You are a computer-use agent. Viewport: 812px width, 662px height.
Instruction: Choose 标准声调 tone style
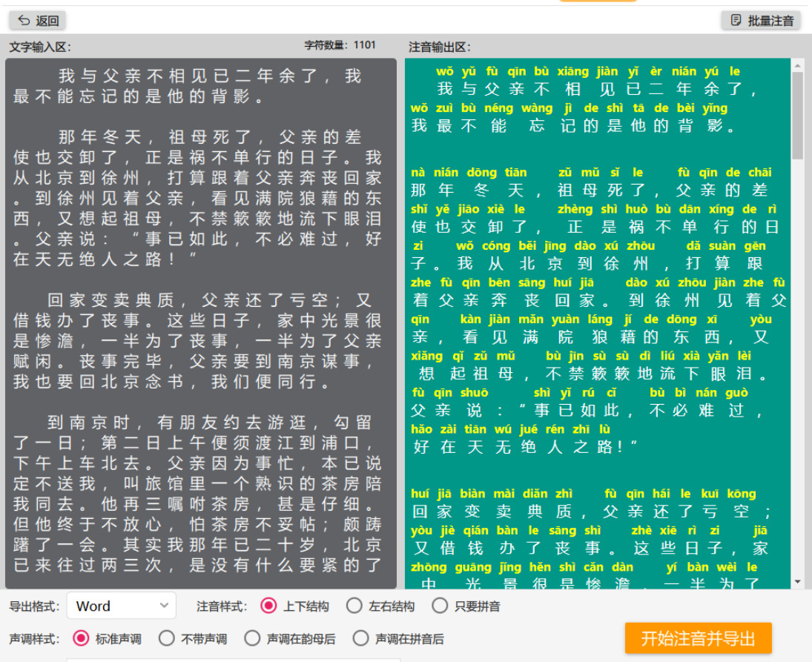tap(81, 638)
